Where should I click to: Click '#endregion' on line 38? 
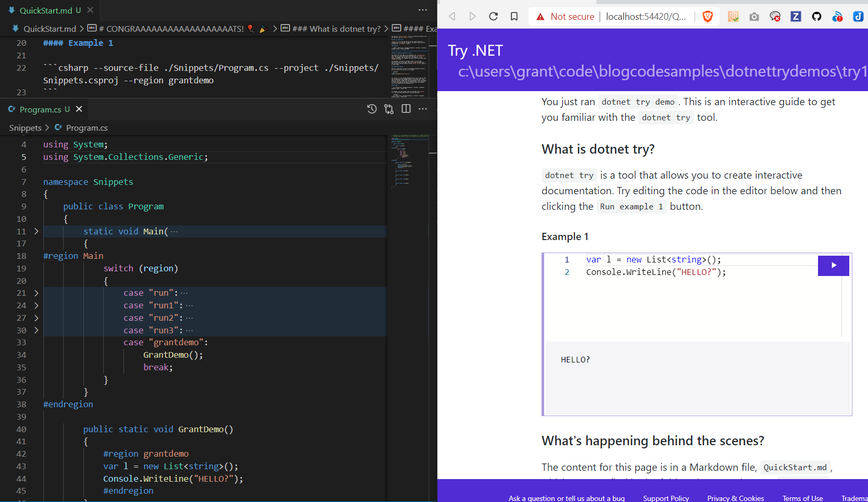click(68, 404)
